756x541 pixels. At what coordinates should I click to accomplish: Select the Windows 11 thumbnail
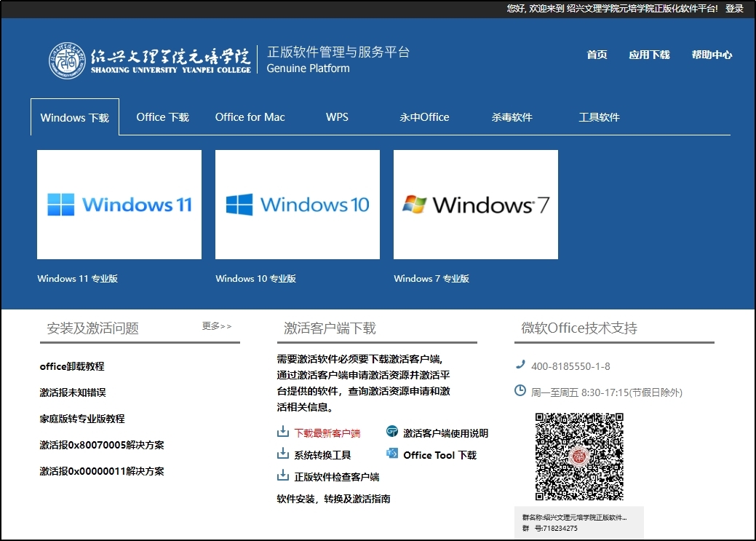119,205
